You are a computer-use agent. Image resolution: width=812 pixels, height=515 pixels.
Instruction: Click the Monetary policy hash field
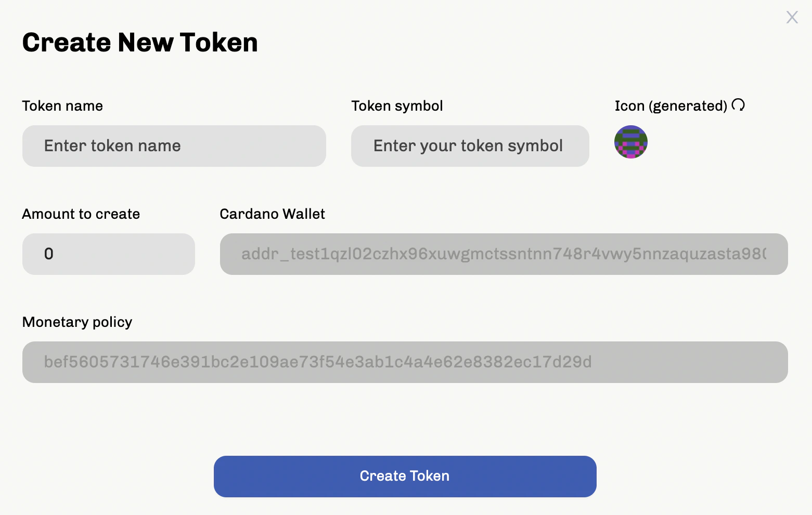pyautogui.click(x=405, y=362)
